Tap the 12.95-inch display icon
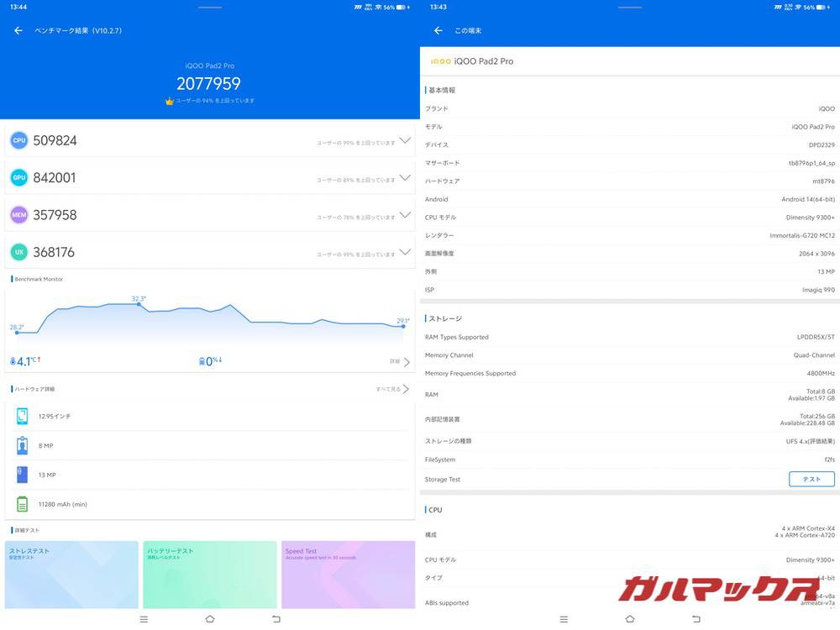The width and height of the screenshot is (840, 630). [x=23, y=415]
